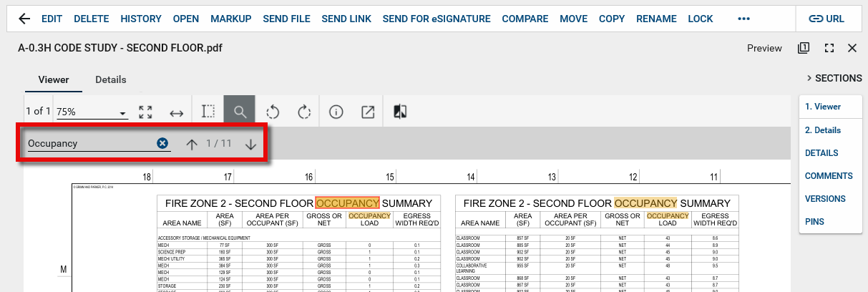Collapse the SECTIONS panel

tap(834, 78)
